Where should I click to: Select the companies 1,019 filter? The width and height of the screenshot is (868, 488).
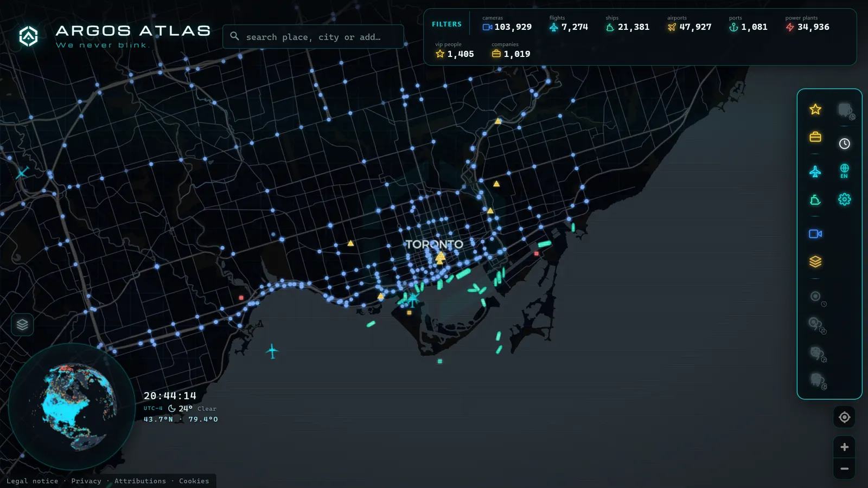point(510,50)
